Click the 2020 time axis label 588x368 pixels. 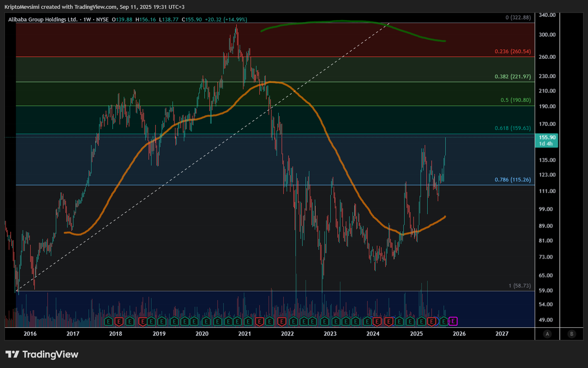pyautogui.click(x=201, y=334)
